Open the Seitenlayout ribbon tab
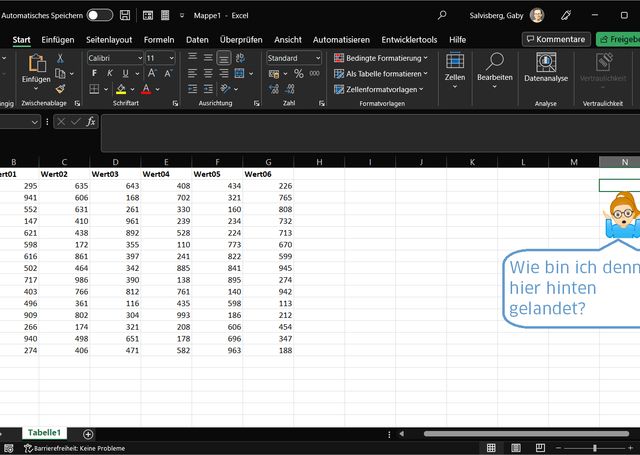 click(x=110, y=39)
